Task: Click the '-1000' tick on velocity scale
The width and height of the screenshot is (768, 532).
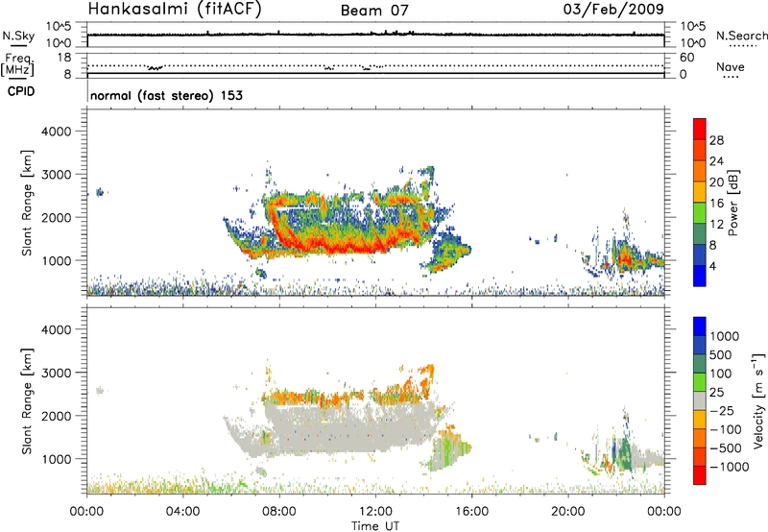Action: [x=730, y=467]
